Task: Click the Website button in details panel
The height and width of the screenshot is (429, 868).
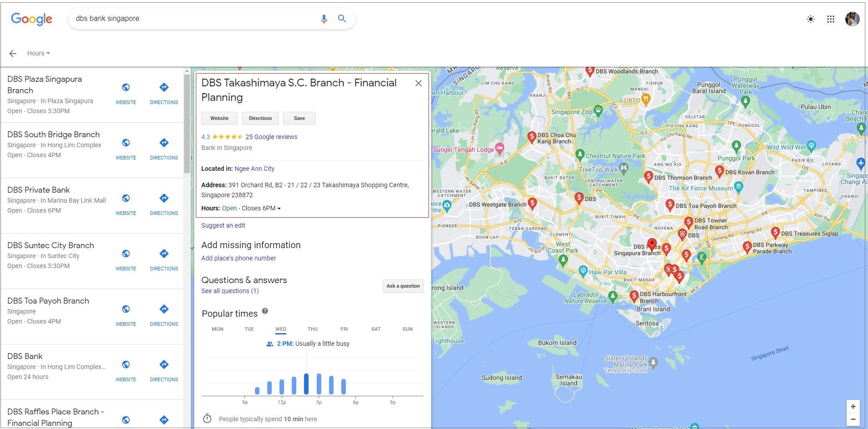Action: point(219,118)
